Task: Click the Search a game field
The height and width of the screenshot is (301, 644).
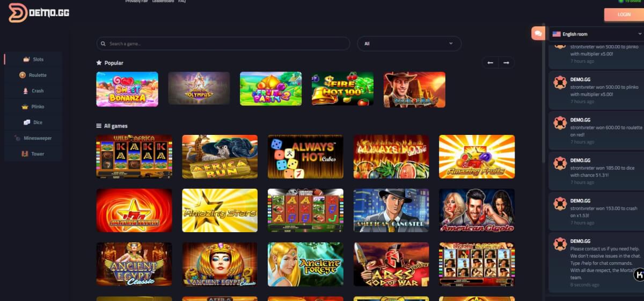Action: [223, 44]
